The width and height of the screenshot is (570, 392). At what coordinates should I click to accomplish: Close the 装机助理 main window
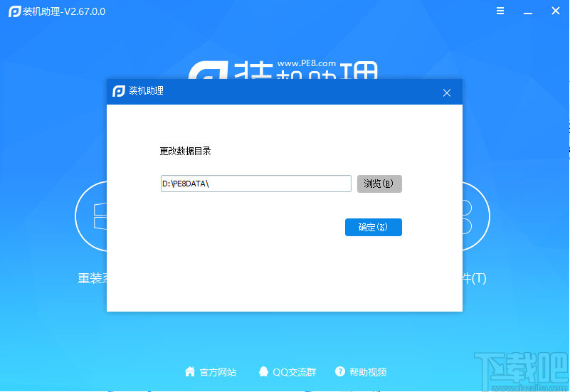556,11
